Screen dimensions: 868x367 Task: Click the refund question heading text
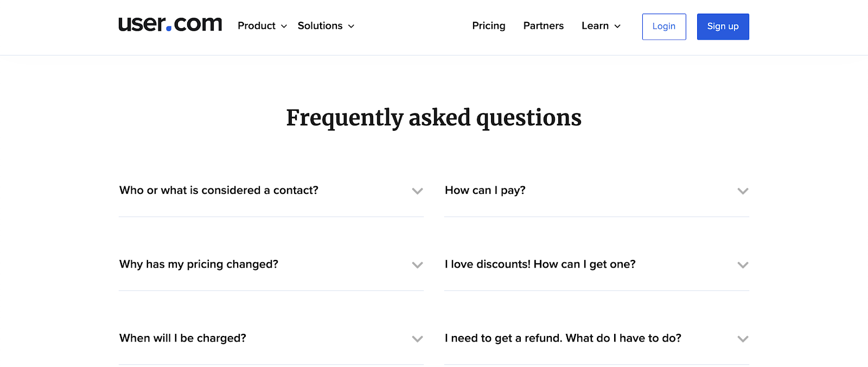coord(563,338)
